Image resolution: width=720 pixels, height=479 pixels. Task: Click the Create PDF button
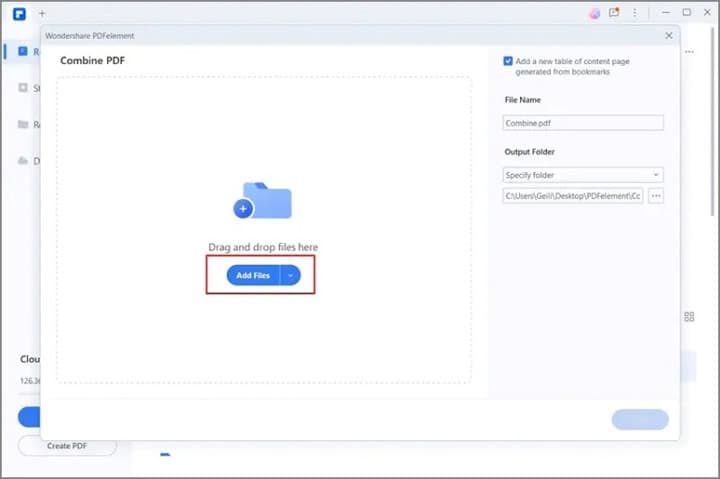click(x=67, y=445)
